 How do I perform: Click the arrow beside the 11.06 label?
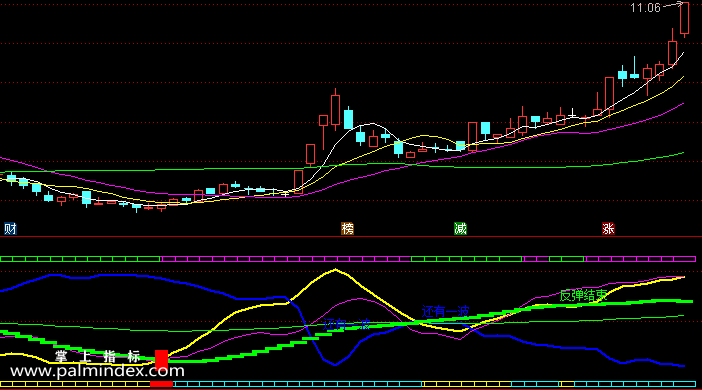pyautogui.click(x=673, y=5)
